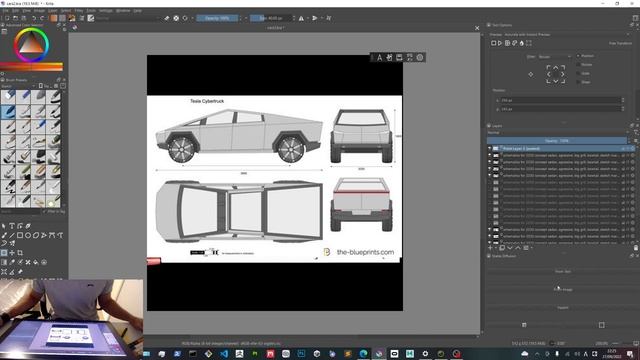Open the brush editor settings icon

(82, 18)
